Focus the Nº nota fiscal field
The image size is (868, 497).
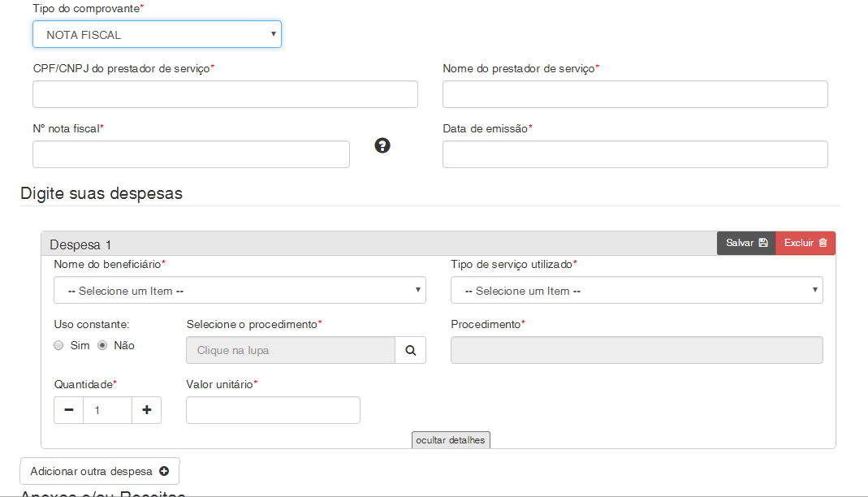click(x=191, y=154)
